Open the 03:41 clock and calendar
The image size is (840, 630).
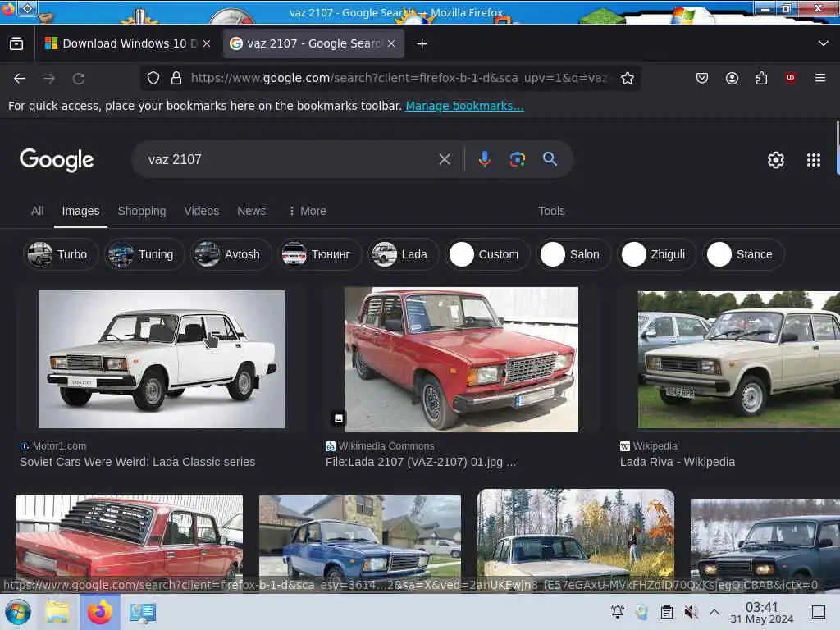coord(762,612)
